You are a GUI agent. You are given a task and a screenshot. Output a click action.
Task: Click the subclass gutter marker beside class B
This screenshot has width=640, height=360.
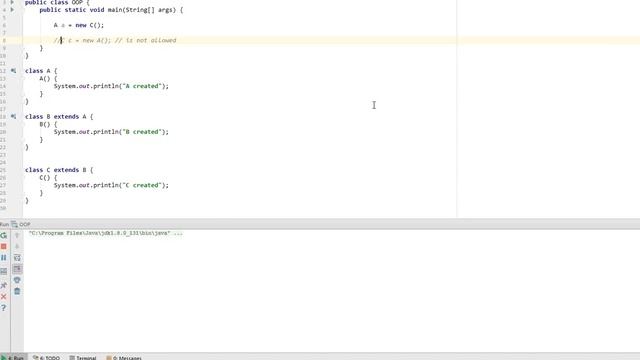click(13, 116)
